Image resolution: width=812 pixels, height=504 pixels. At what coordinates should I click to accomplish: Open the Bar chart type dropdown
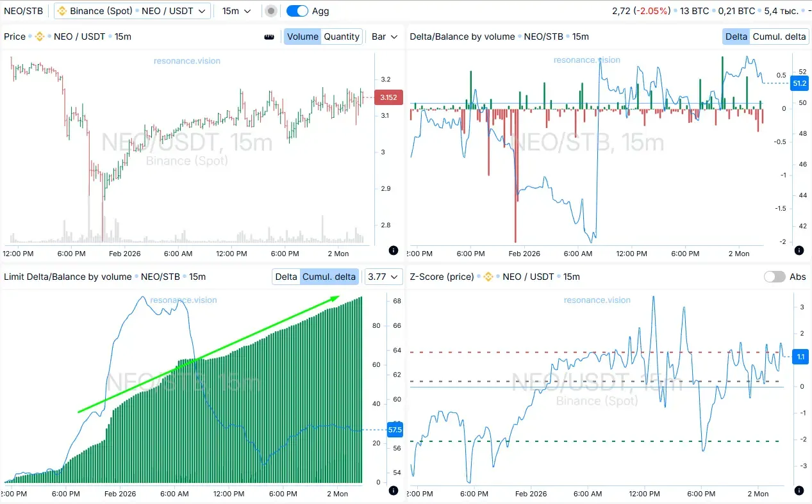tap(385, 37)
